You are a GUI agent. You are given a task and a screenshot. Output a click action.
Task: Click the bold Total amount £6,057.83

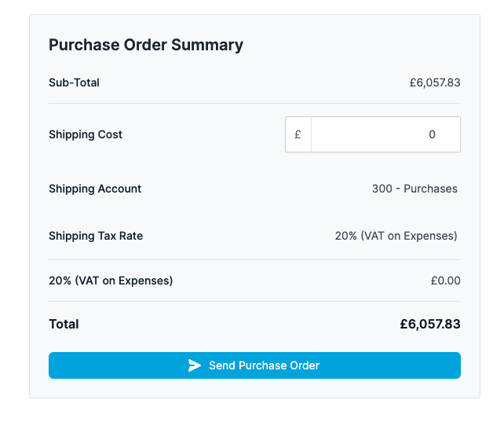[430, 324]
